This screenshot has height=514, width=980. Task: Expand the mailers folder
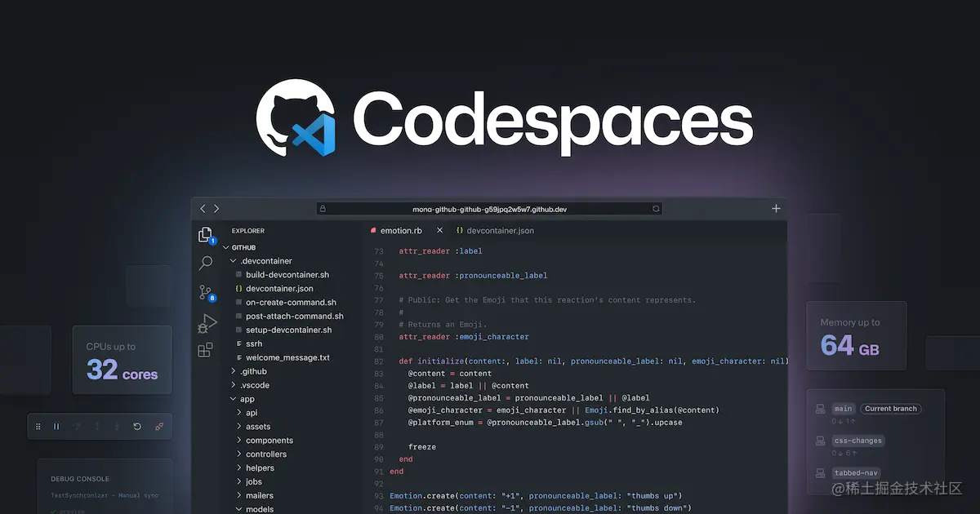point(238,496)
